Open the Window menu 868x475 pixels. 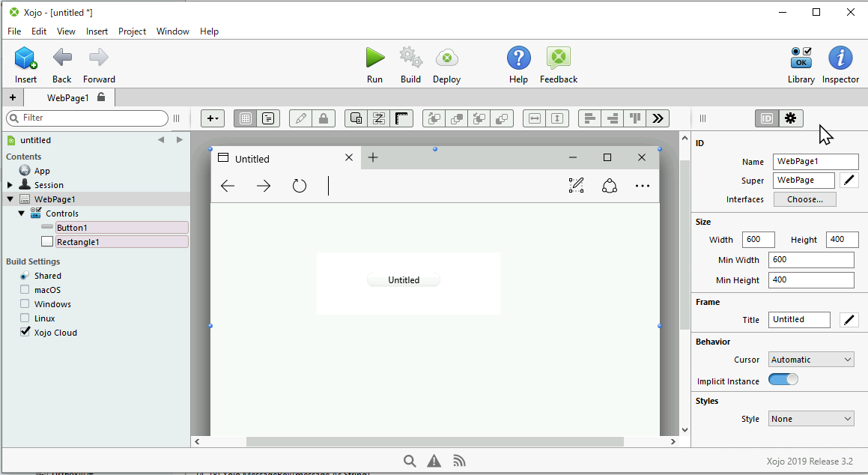(x=173, y=31)
